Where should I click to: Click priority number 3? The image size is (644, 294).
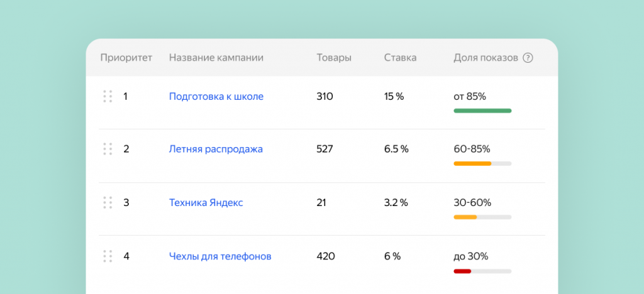tap(126, 202)
